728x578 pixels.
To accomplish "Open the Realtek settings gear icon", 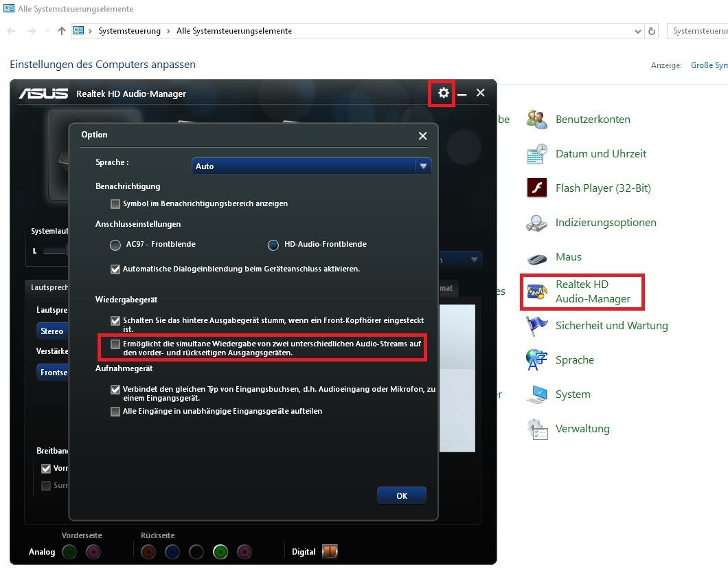I will [444, 93].
